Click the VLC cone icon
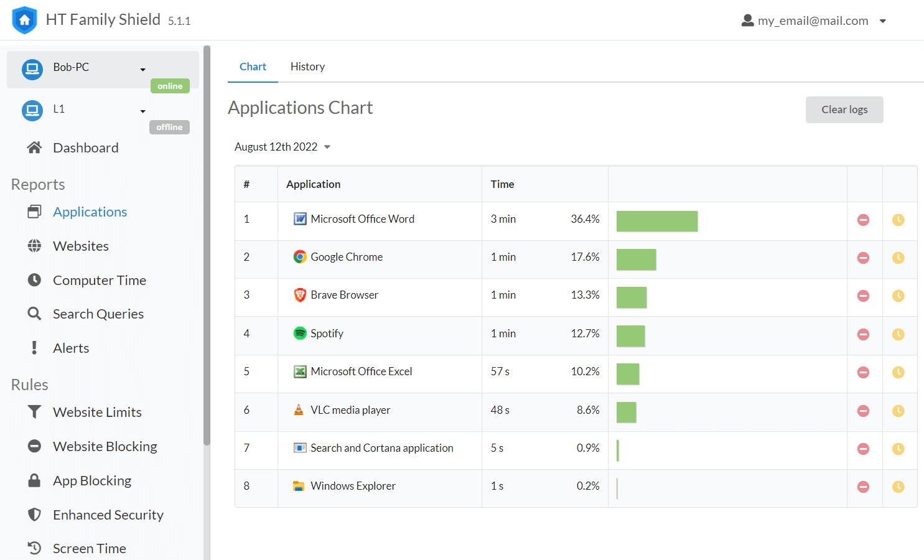 coord(299,409)
